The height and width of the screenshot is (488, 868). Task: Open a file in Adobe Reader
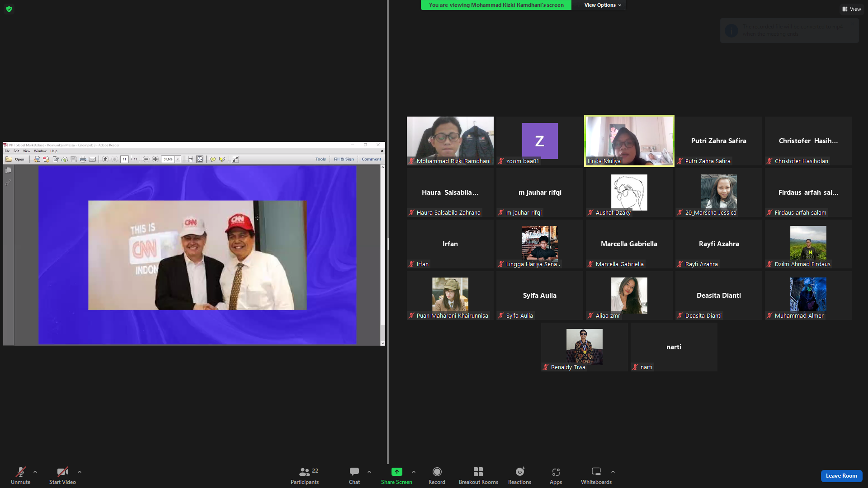pos(15,159)
